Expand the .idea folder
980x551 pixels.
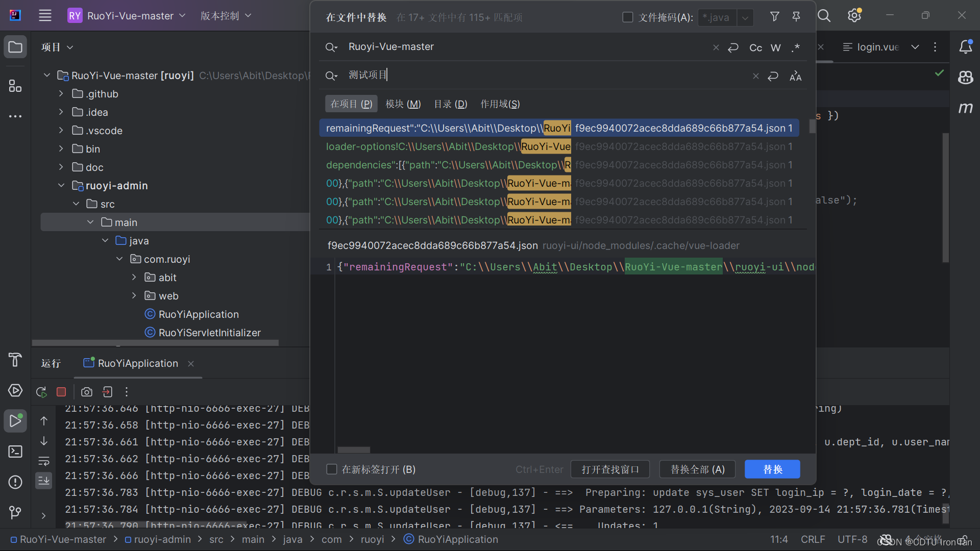61,112
